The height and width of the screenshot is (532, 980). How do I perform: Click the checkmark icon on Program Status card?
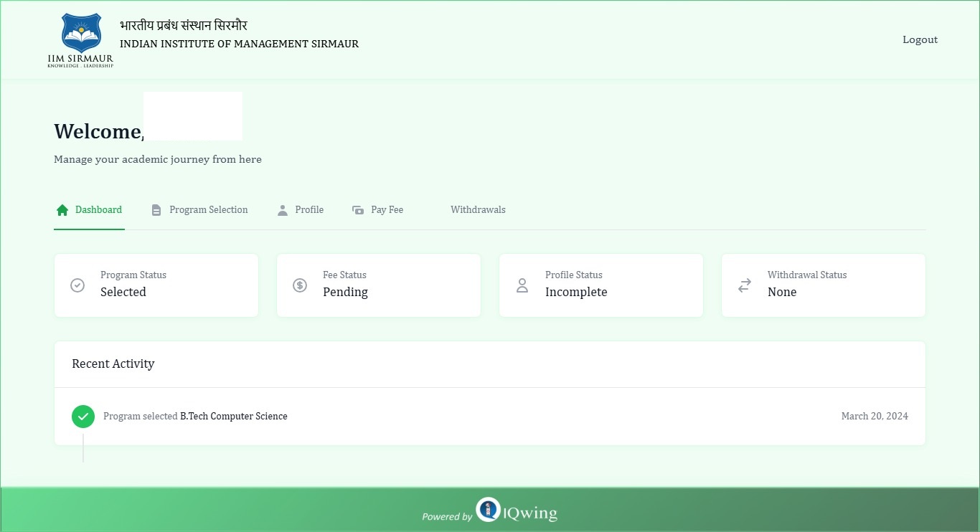coord(77,285)
